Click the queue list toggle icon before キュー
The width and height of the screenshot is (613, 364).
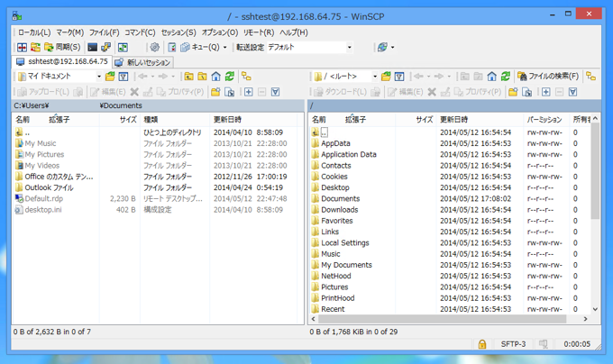(171, 47)
